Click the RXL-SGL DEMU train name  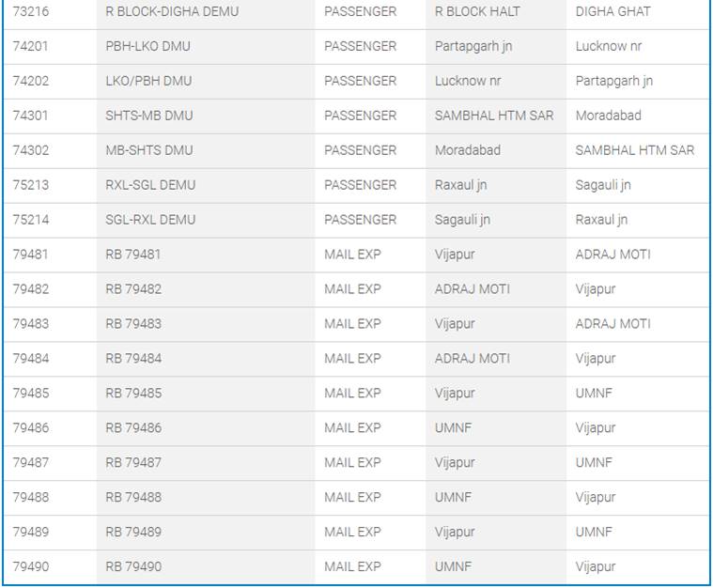(x=150, y=185)
